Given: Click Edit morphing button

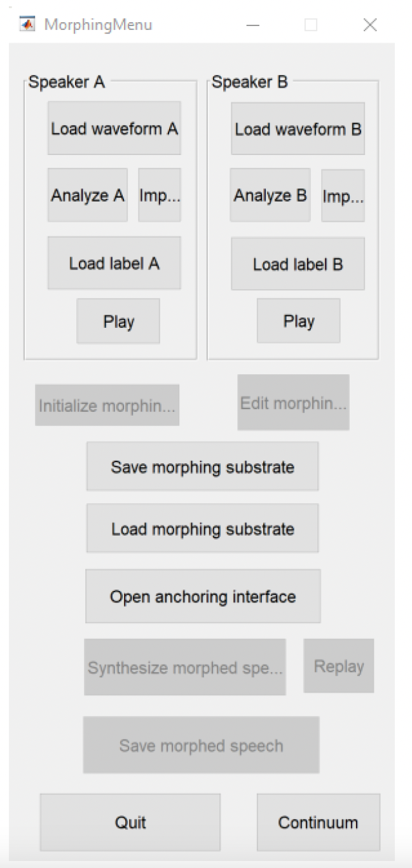Looking at the screenshot, I should coord(294,402).
